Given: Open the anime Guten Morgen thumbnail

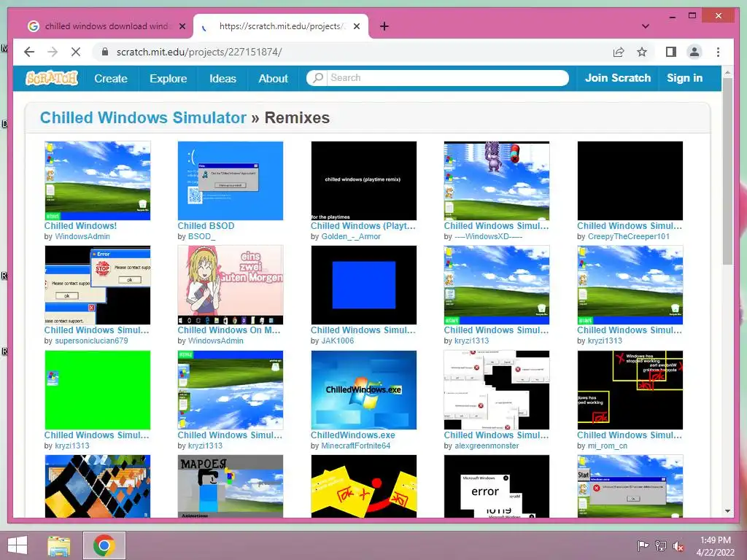Looking at the screenshot, I should (x=230, y=285).
